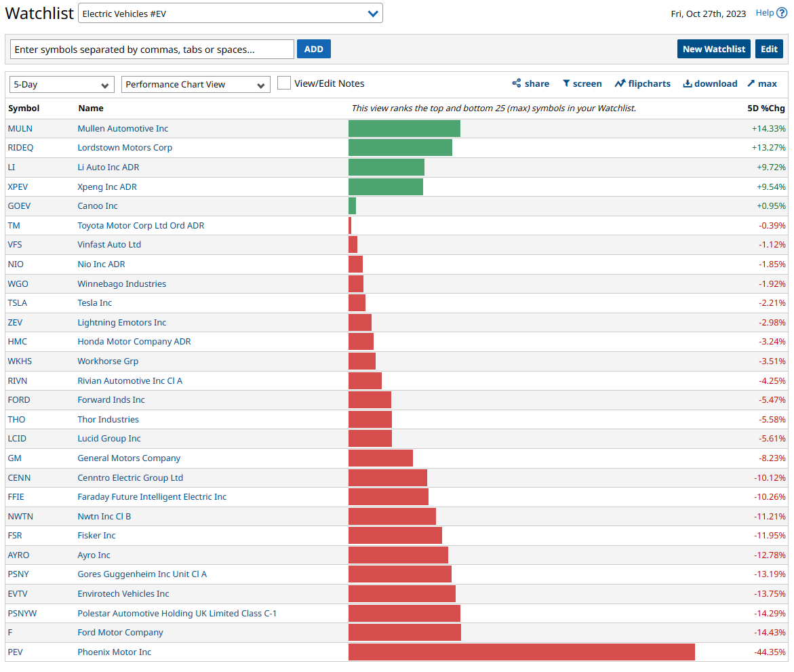Screen dimensions: 794x672
Task: Click the +14.33% change value
Action: point(768,129)
